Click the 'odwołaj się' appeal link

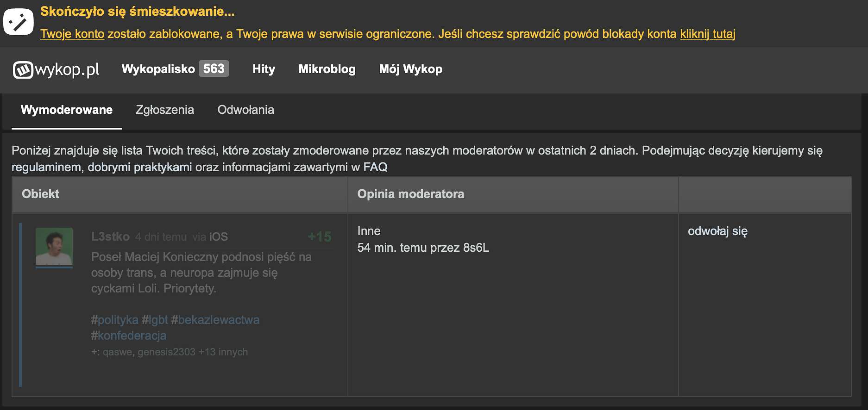pos(717,231)
